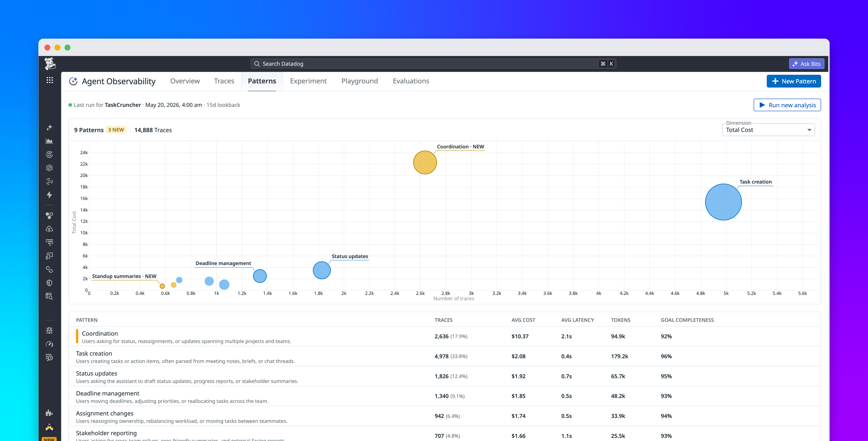868x441 pixels.
Task: Open the Experiment tab
Action: (308, 81)
